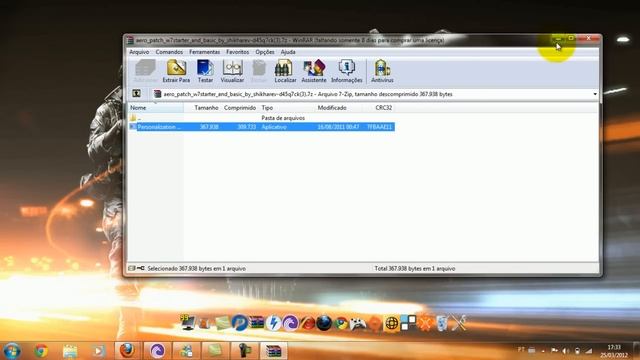
Task: Open the Comandos menu
Action: (169, 52)
